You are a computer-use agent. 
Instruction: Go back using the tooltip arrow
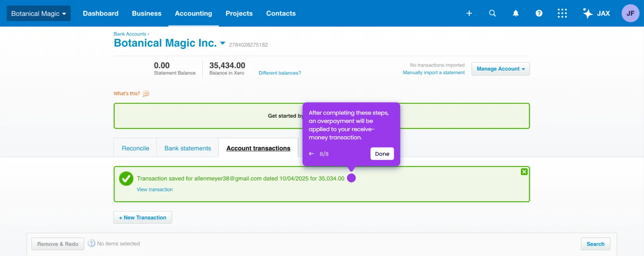coord(311,154)
